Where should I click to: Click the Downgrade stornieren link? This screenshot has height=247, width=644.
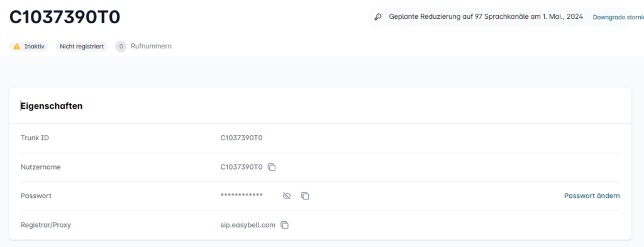(x=618, y=17)
